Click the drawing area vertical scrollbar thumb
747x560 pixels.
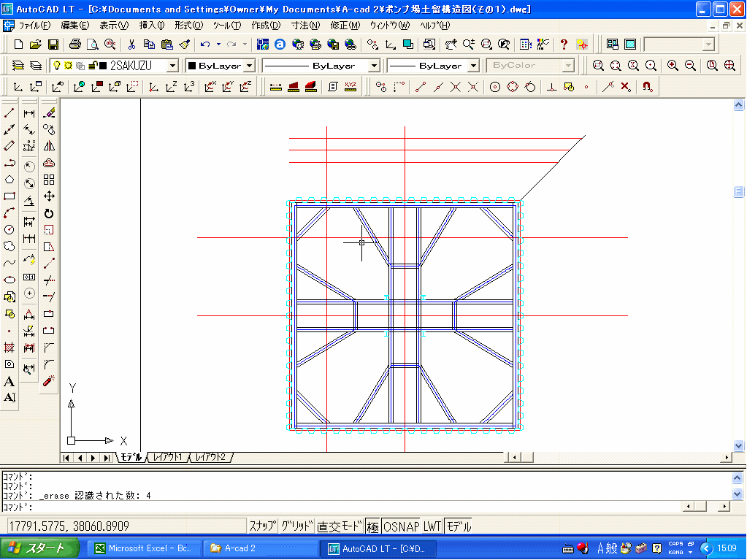coord(738,191)
